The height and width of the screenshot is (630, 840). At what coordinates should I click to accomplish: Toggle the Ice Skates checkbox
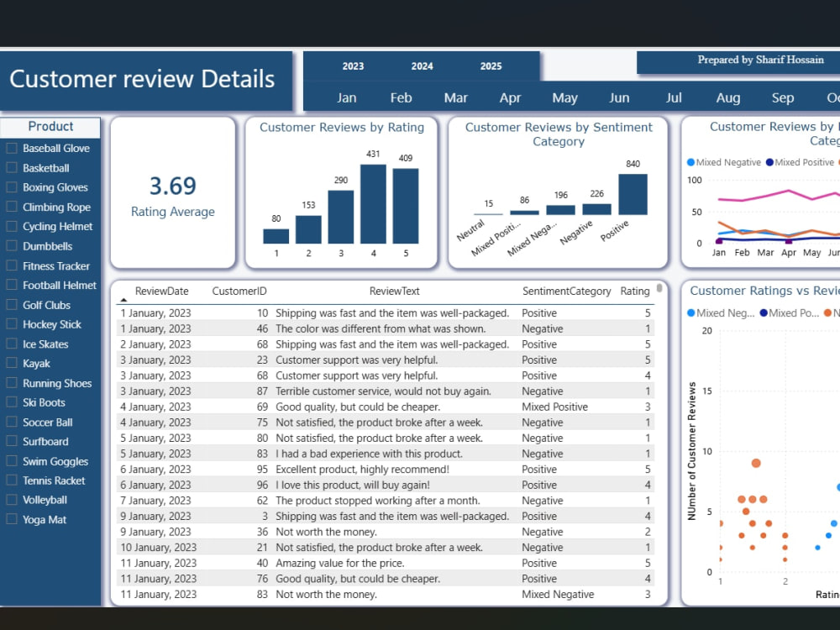tap(11, 344)
